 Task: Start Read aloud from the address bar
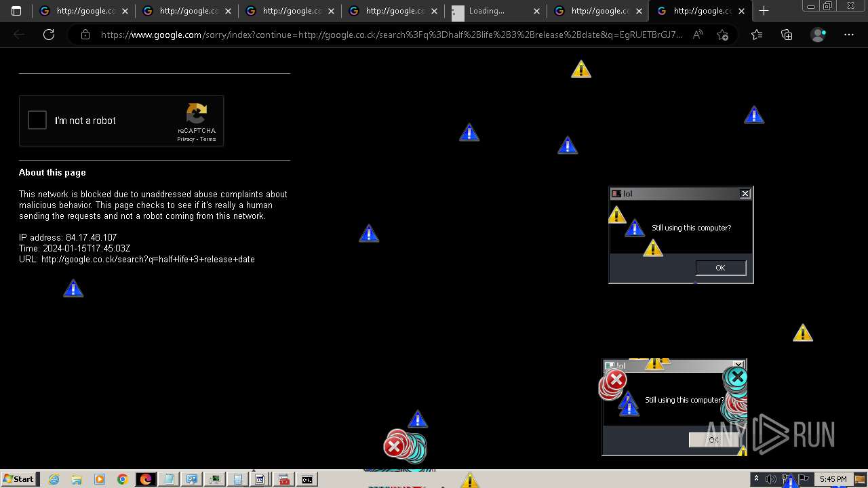tap(698, 35)
